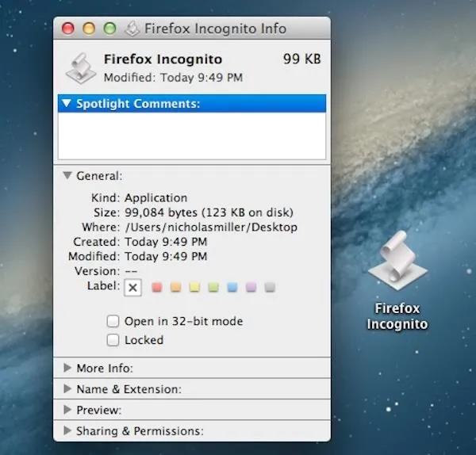Select the Firefox Incognito app icon in Info header
Image resolution: width=476 pixels, height=455 pixels.
[x=81, y=68]
